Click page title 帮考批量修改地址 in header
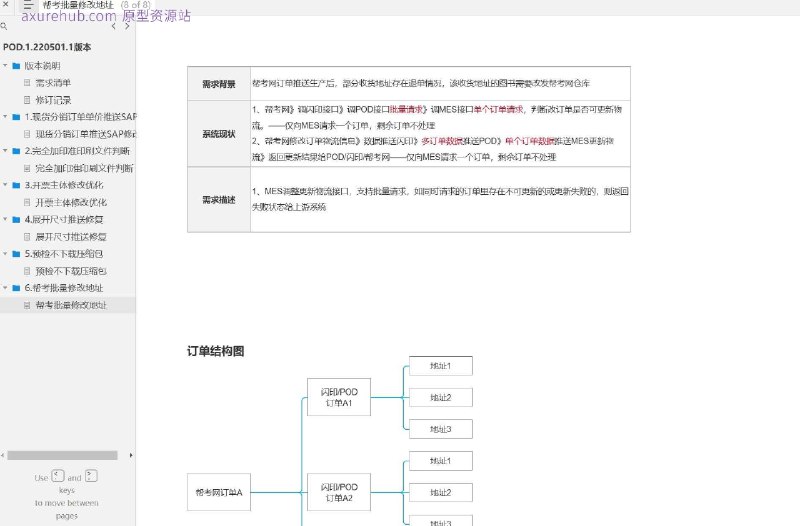 click(x=78, y=5)
